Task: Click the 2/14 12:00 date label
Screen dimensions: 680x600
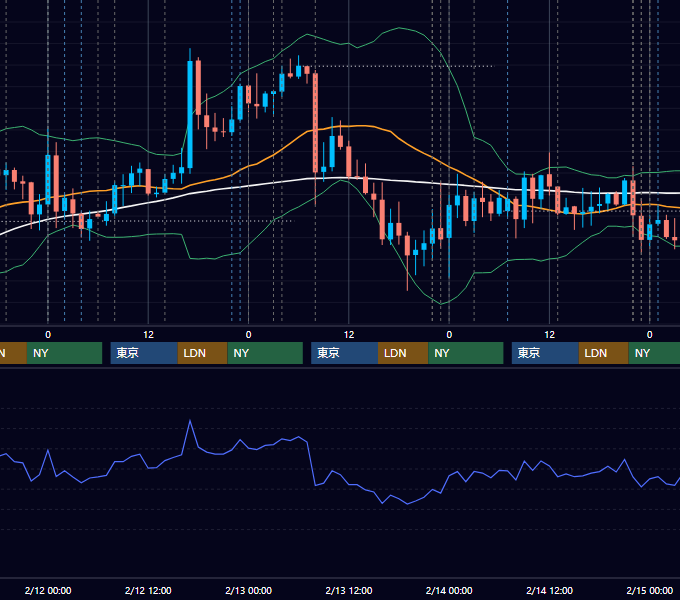Action: pos(549,590)
